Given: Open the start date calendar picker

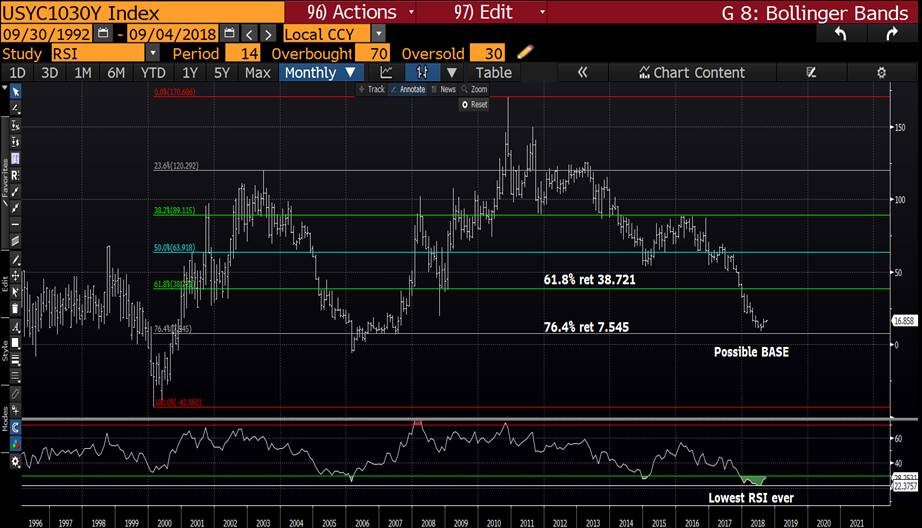Looking at the screenshot, I should pyautogui.click(x=103, y=34).
